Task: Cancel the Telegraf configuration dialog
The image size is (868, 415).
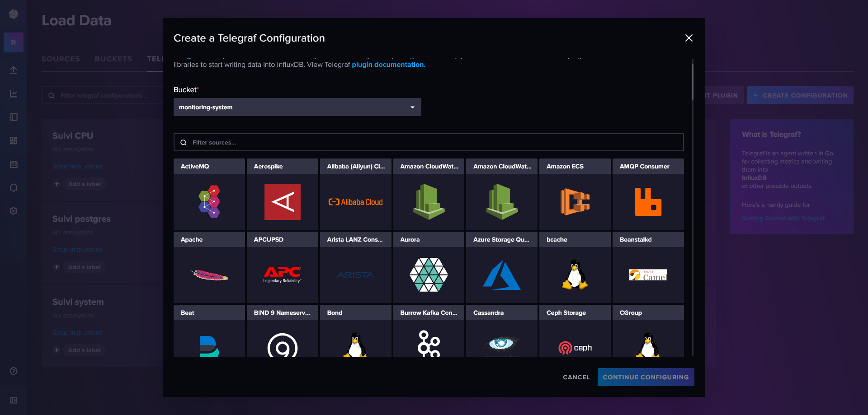Action: pyautogui.click(x=576, y=377)
